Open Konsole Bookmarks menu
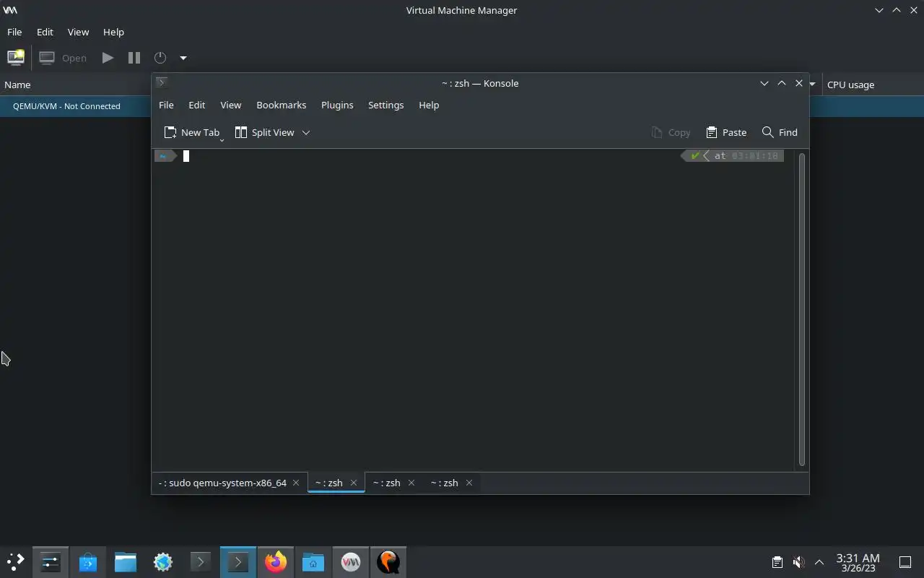The height and width of the screenshot is (578, 924). pyautogui.click(x=281, y=105)
